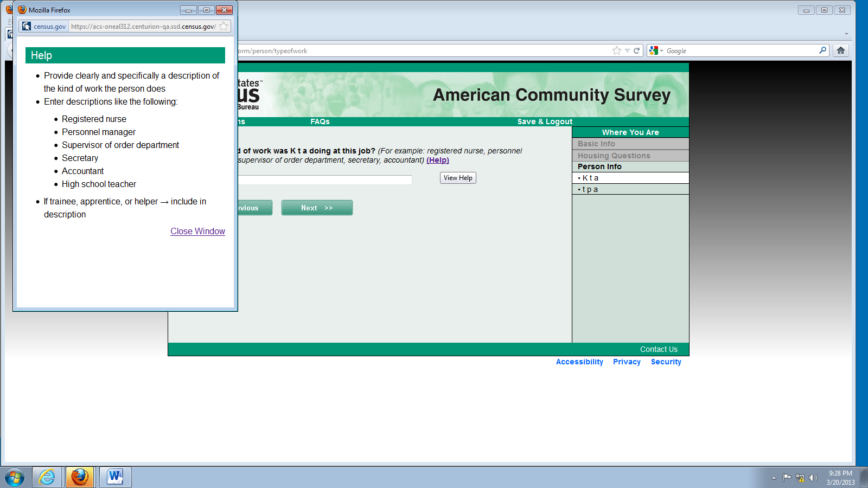868x488 pixels.
Task: Click the Next >> button
Action: point(317,208)
